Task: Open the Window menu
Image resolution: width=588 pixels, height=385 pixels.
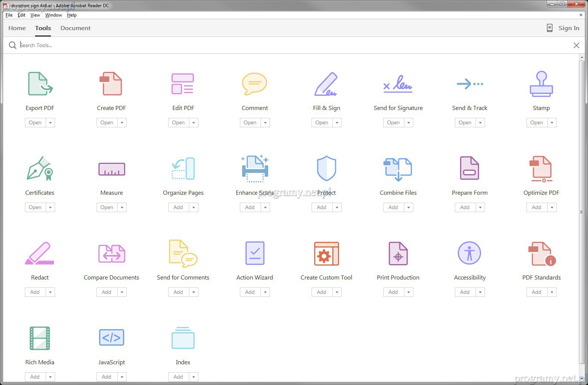Action: point(53,15)
